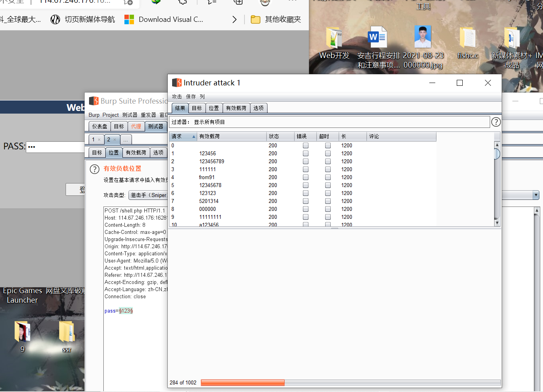
Task: Click the 评论 column header
Action: (401, 136)
